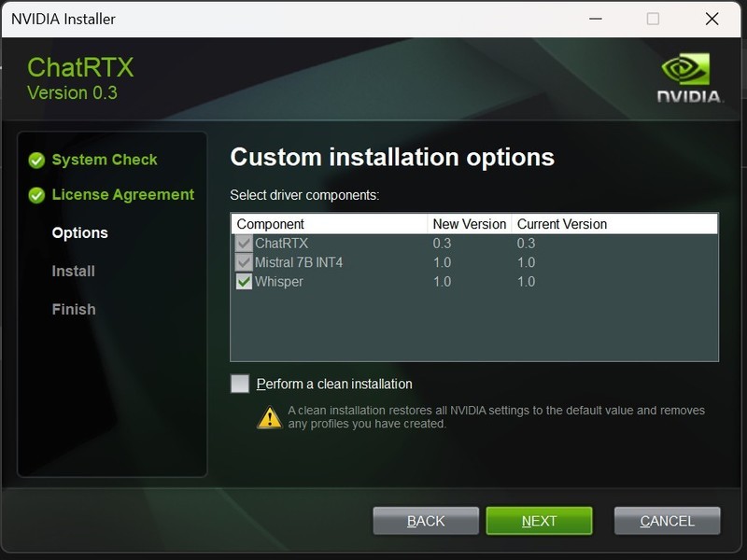Viewport: 747px width, 560px height.
Task: Close the NVIDIA Installer window
Action: pos(712,19)
